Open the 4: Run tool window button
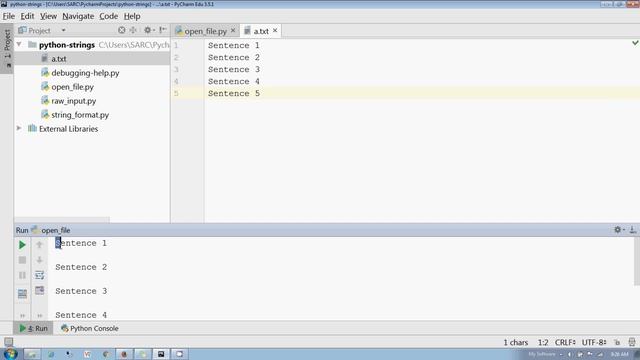 (34, 328)
